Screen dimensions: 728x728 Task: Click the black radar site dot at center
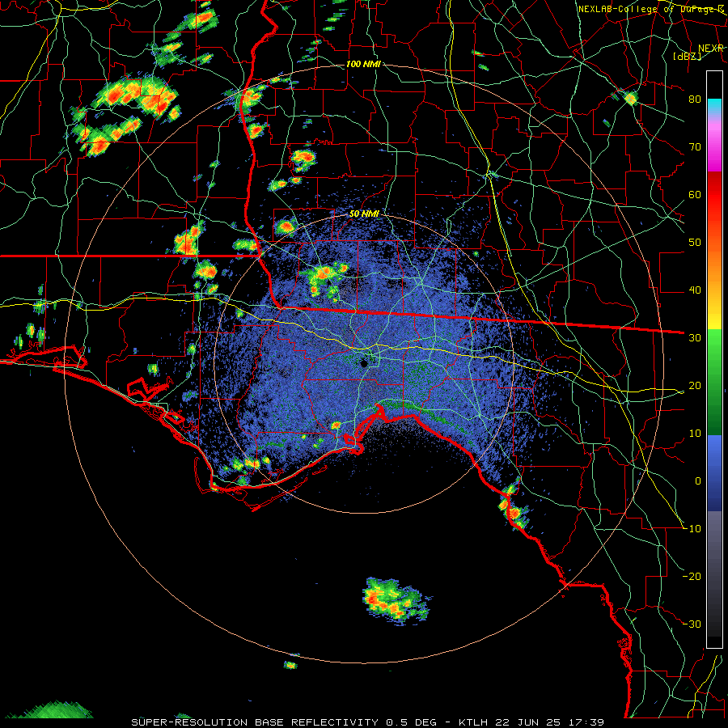[364, 363]
